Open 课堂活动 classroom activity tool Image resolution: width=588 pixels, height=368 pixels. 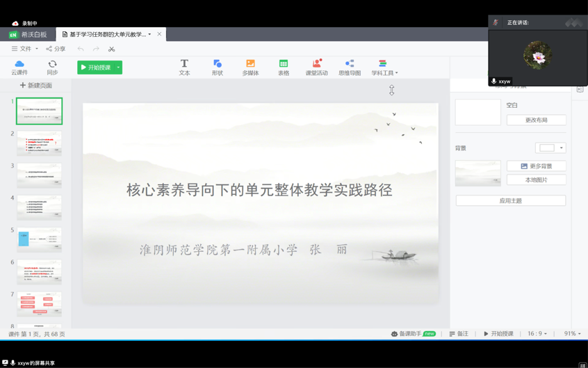(x=316, y=67)
